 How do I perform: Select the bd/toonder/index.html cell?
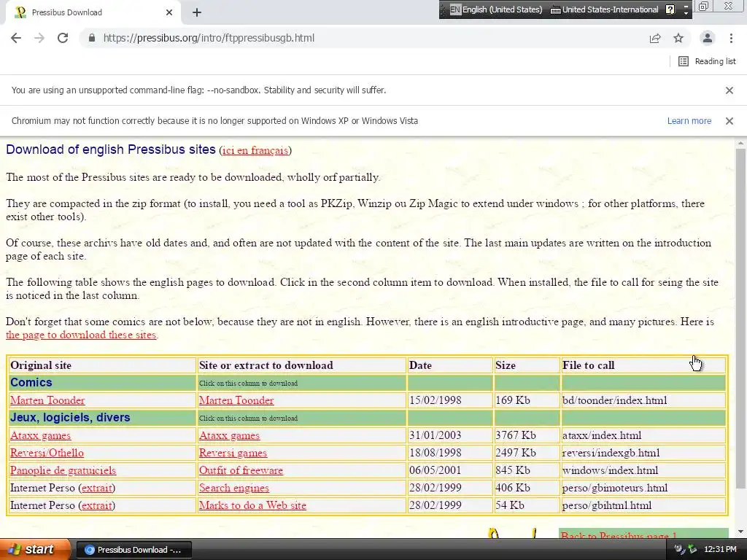pyautogui.click(x=643, y=400)
